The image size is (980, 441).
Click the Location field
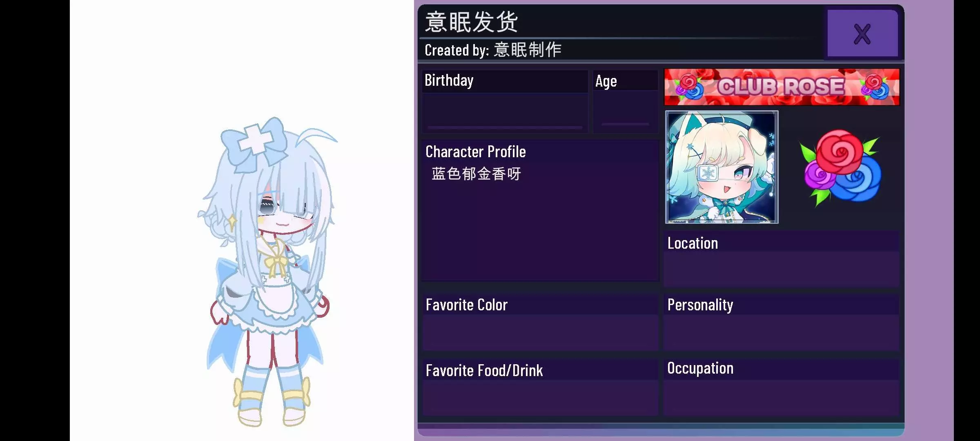[x=781, y=269]
